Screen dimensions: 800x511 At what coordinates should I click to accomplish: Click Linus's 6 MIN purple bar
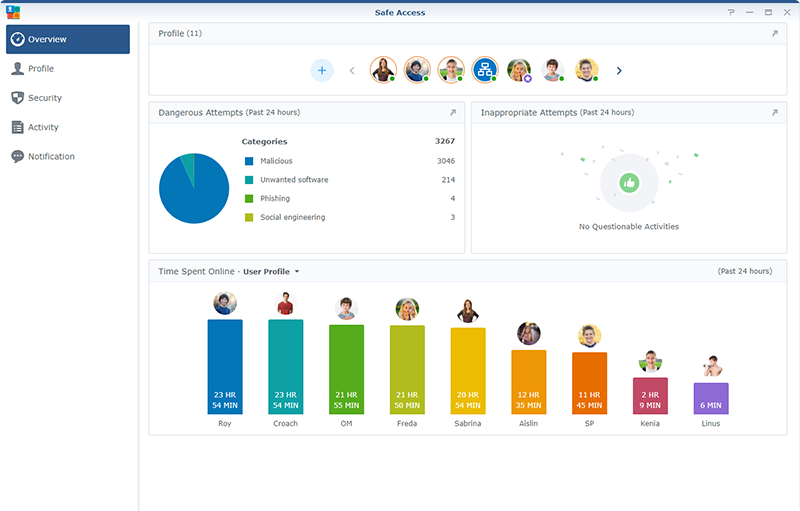711,398
